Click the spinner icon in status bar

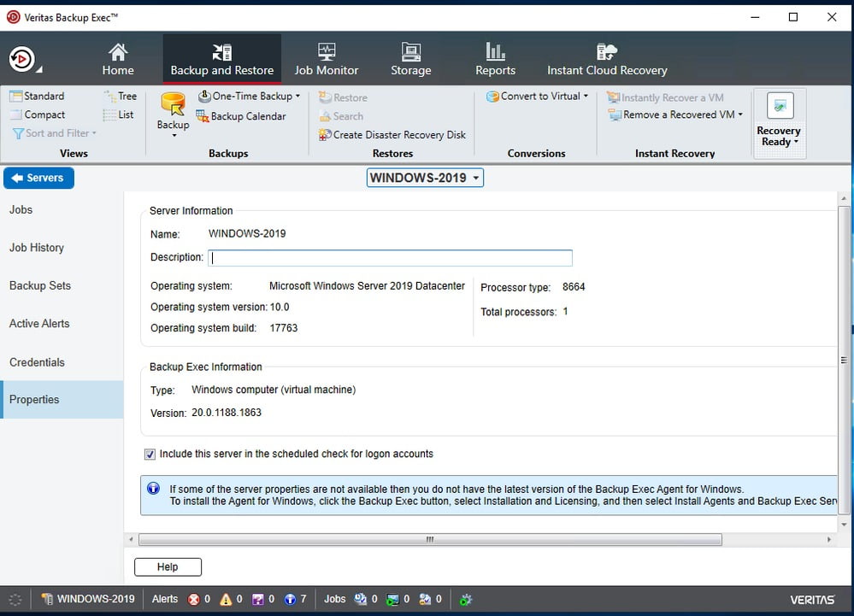click(15, 600)
